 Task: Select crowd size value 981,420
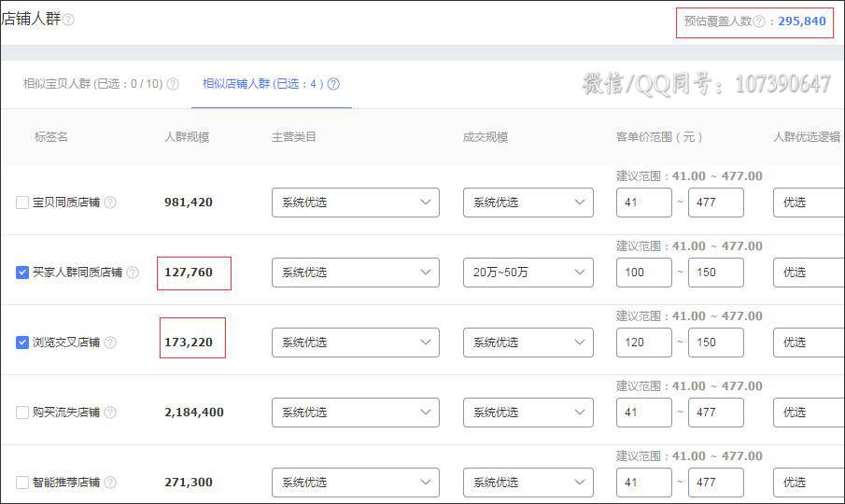point(189,203)
